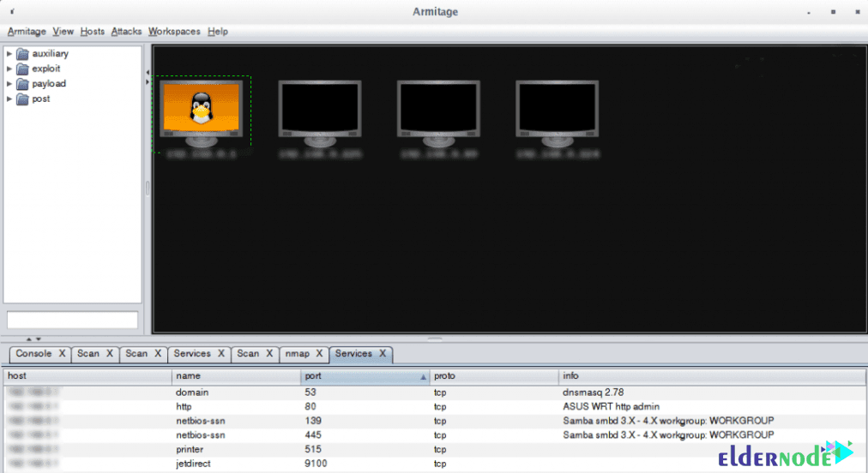Image resolution: width=868 pixels, height=473 pixels.
Task: Select the second black monitor host
Action: pyautogui.click(x=319, y=109)
